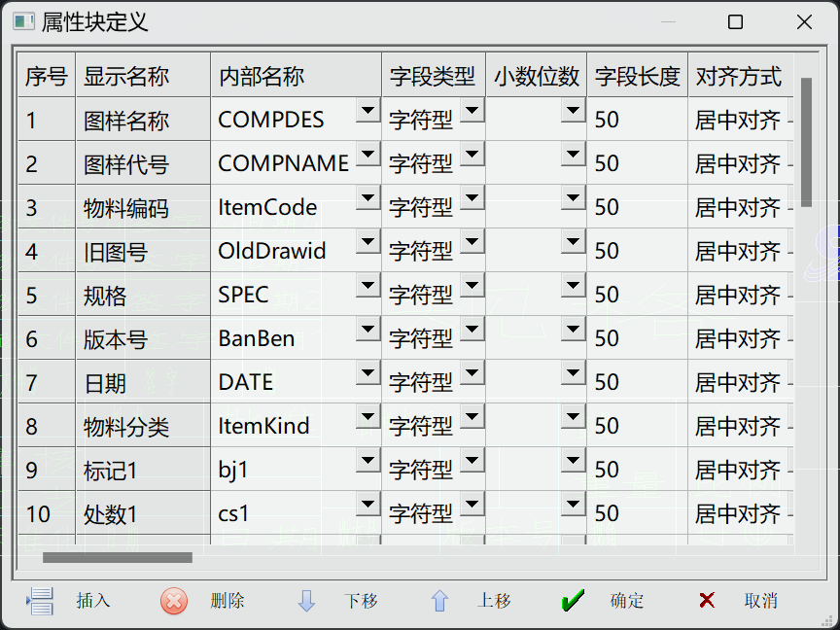
Task: Click the 插入 button label
Action: pos(93,601)
